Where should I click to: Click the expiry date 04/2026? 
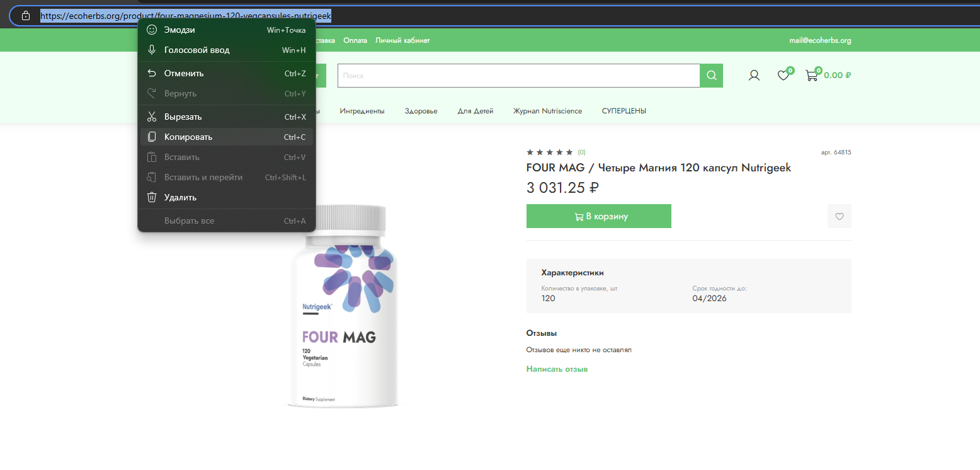point(710,299)
